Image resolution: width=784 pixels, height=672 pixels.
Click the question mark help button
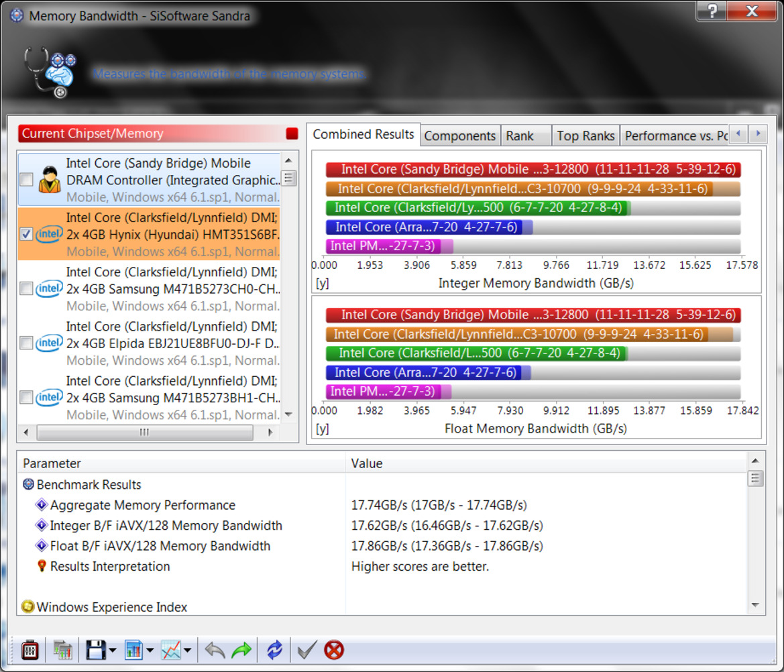pos(712,11)
